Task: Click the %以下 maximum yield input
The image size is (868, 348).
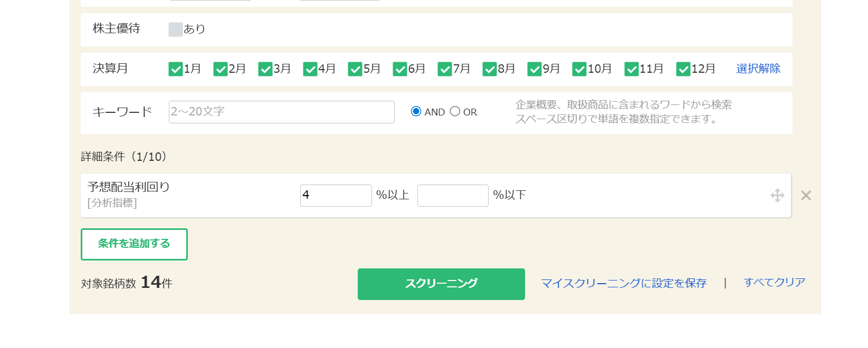Action: [x=452, y=196]
